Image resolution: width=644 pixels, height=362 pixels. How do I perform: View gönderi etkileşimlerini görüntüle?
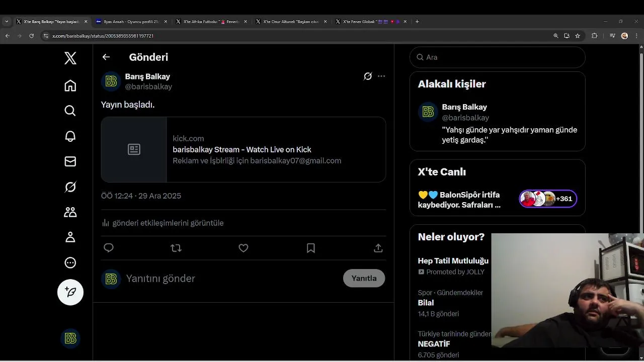point(163,223)
